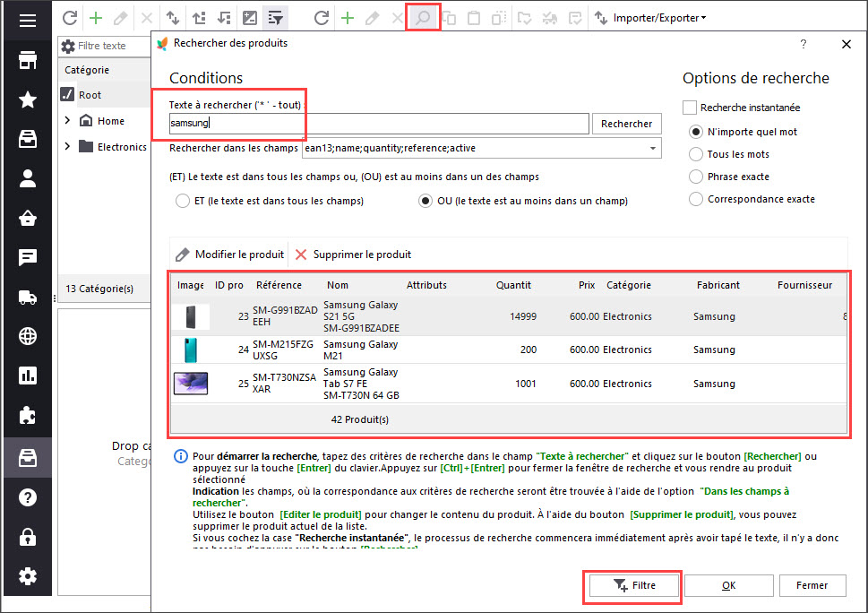Open Importer/Exporter dropdown menu

(x=651, y=18)
